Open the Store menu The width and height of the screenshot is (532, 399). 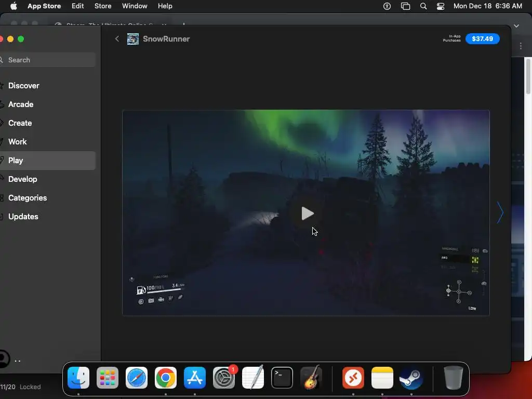coord(103,6)
